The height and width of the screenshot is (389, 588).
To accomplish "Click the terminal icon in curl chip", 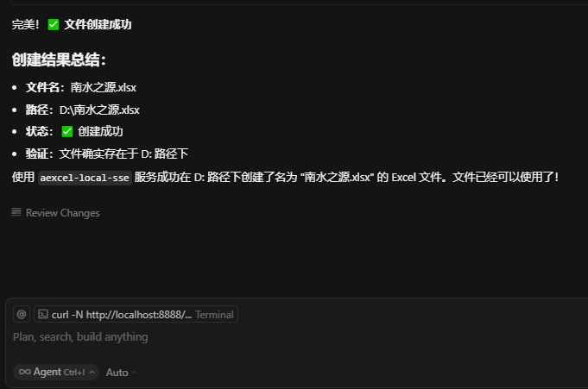I will (x=43, y=314).
